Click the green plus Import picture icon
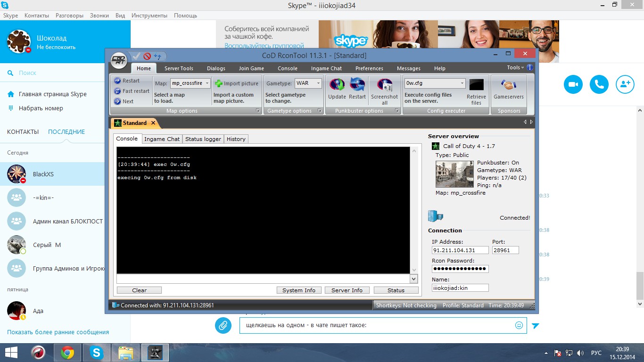Screen dimensions: 644x362 click(x=218, y=83)
